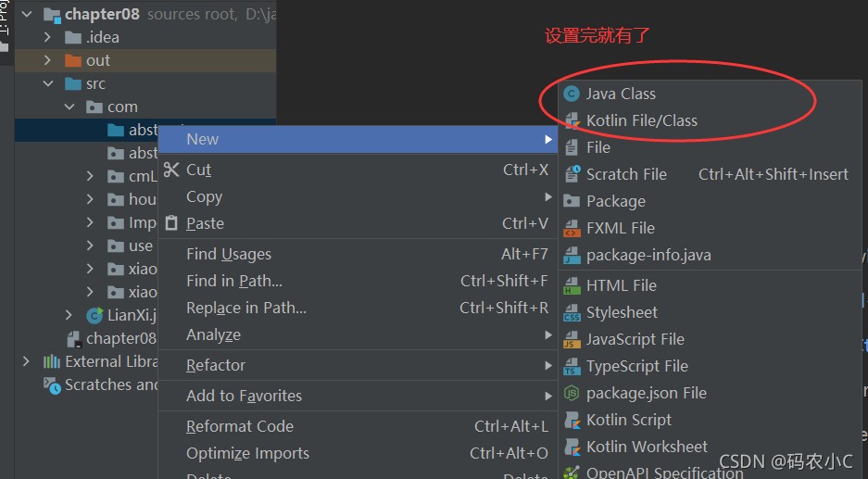
Task: Click the Stylesheet CSS icon
Action: [572, 312]
